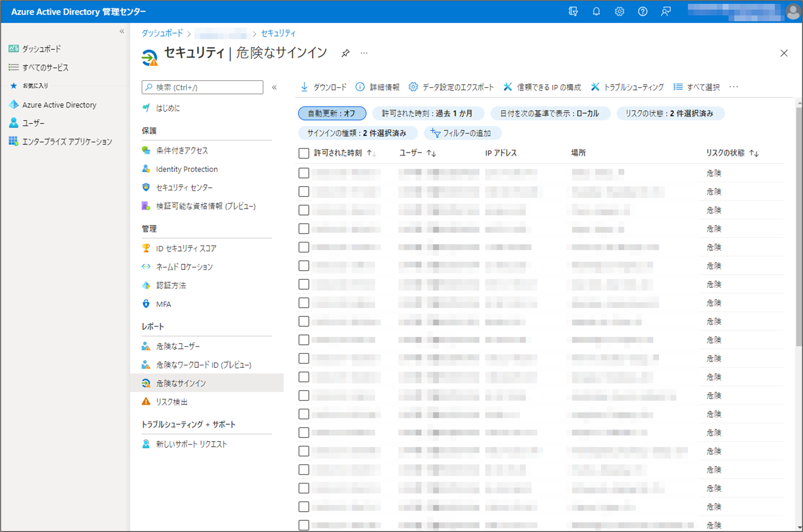Open the notifications bell in the top bar

click(596, 11)
